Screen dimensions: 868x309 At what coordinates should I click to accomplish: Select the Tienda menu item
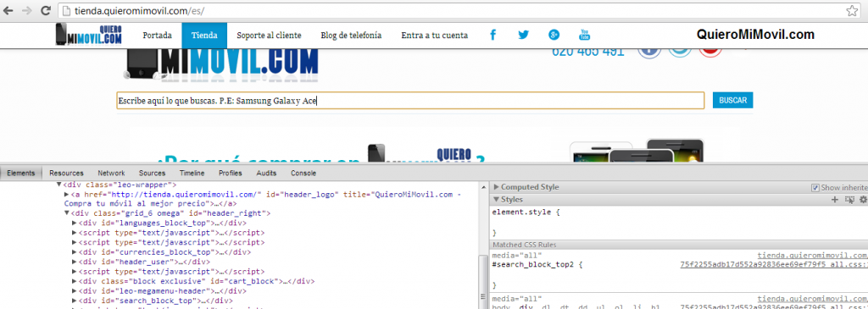pos(204,36)
